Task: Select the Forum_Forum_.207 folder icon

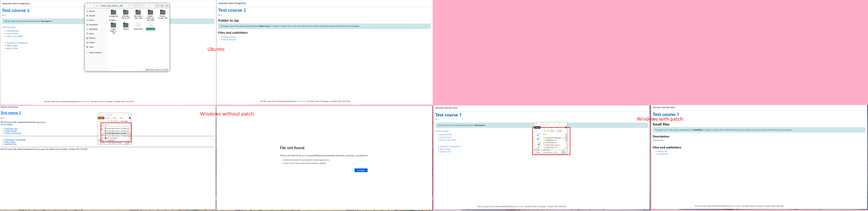Action: click(x=163, y=12)
